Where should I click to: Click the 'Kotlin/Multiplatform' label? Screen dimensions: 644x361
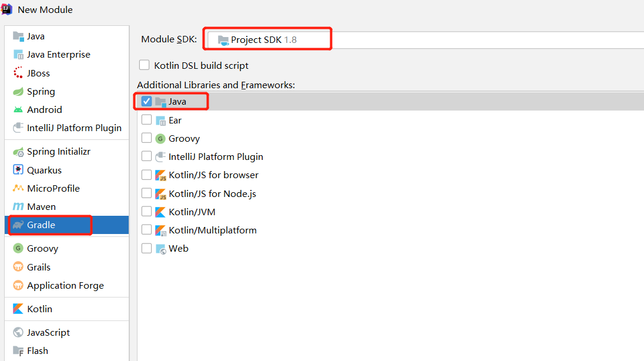[213, 230]
